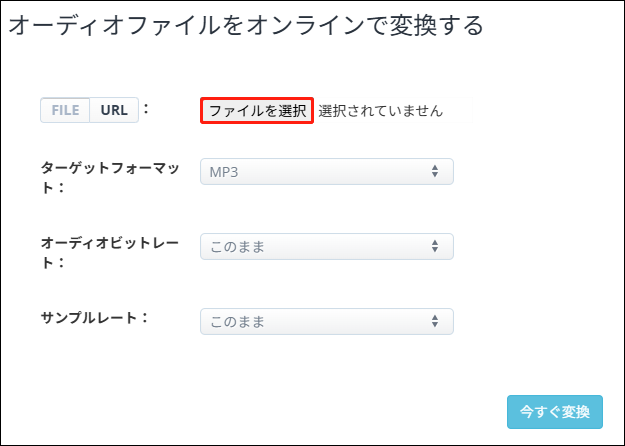The width and height of the screenshot is (625, 446).
Task: Select the URL tab of source switcher
Action: coord(114,110)
